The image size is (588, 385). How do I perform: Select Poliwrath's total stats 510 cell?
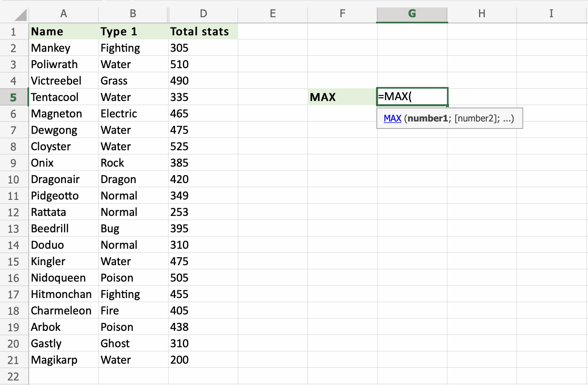(x=203, y=64)
